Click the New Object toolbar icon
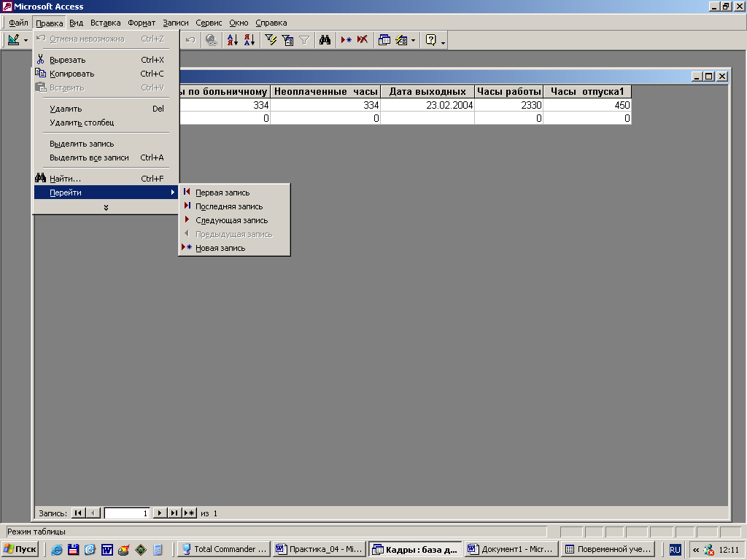Viewport: 747px width, 560px height. pyautogui.click(x=401, y=40)
